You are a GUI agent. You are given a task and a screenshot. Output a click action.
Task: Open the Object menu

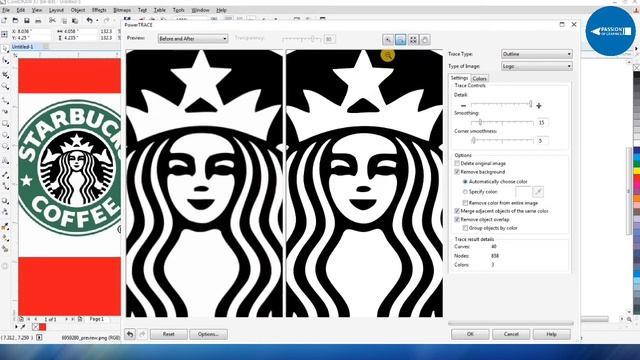click(x=78, y=10)
